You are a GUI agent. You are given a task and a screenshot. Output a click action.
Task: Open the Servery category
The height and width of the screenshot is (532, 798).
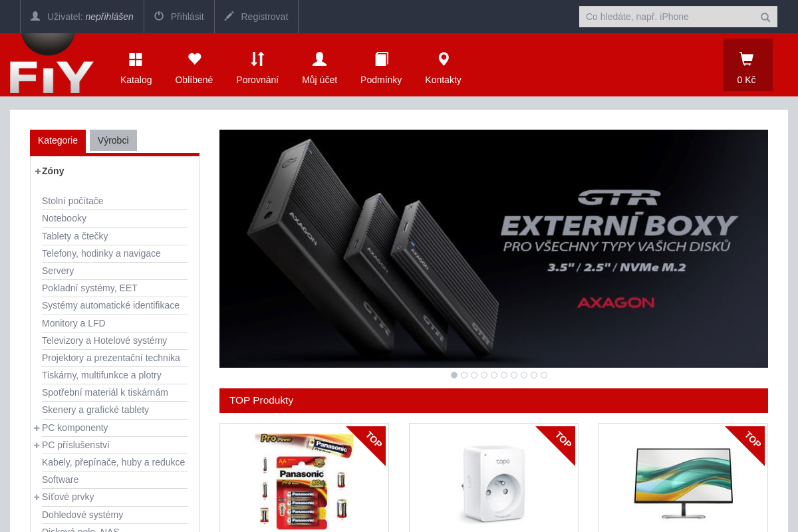pos(58,271)
